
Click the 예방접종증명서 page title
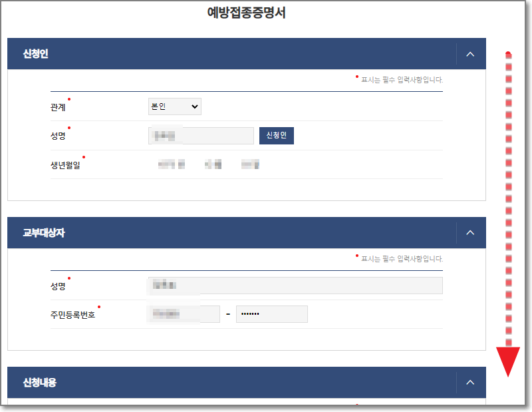click(246, 13)
